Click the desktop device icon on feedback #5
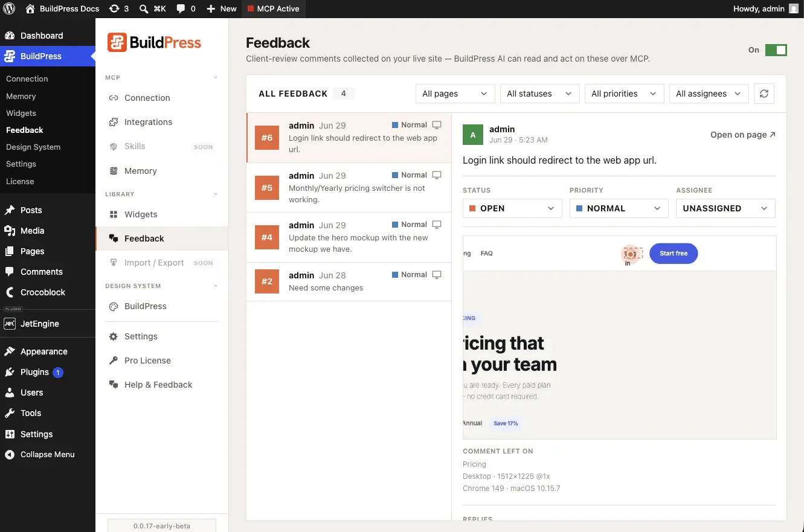The width and height of the screenshot is (804, 532). pyautogui.click(x=437, y=175)
